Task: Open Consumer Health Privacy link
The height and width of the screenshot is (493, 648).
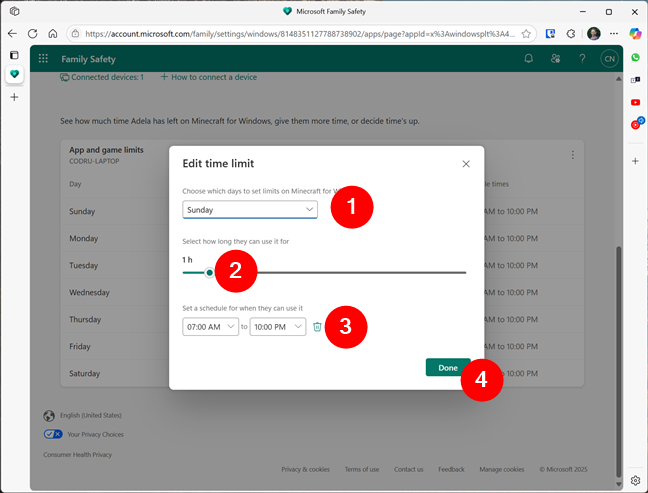Action: [78, 455]
